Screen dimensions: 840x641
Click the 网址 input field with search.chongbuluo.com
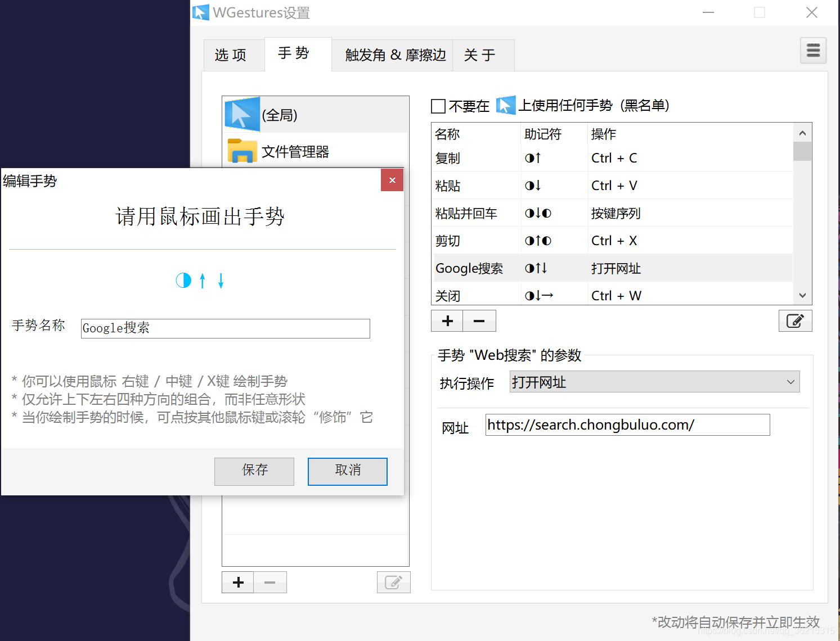627,425
